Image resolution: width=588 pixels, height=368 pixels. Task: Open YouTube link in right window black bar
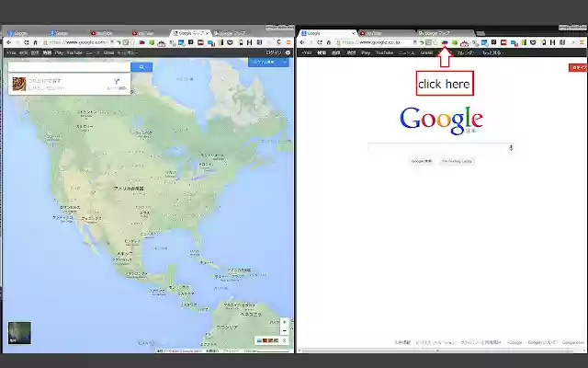(384, 53)
